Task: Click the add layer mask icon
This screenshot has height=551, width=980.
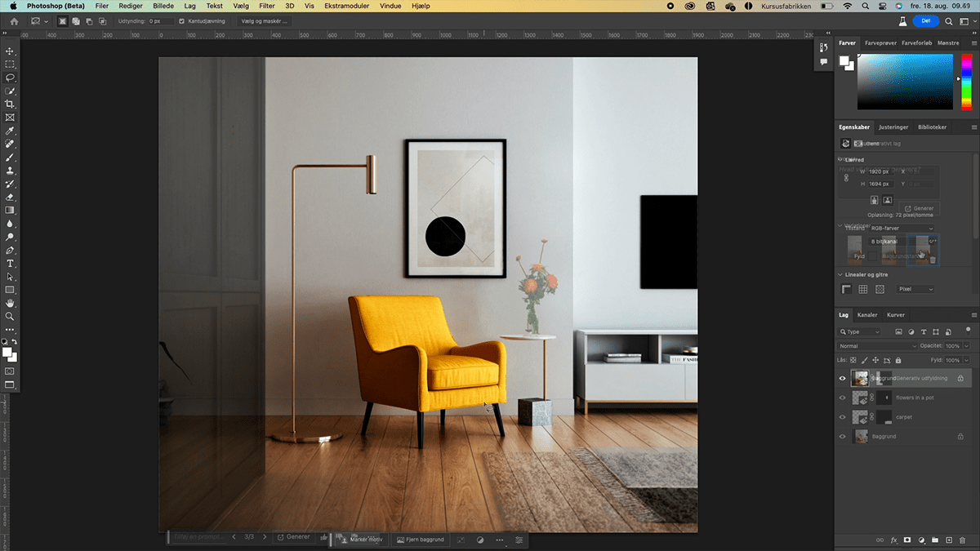Action: click(x=907, y=540)
